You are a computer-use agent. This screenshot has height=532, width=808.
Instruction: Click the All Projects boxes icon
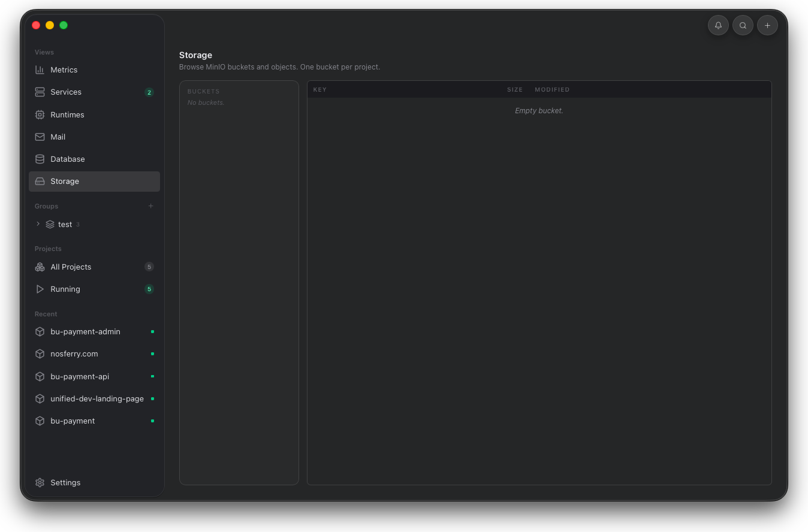click(40, 267)
